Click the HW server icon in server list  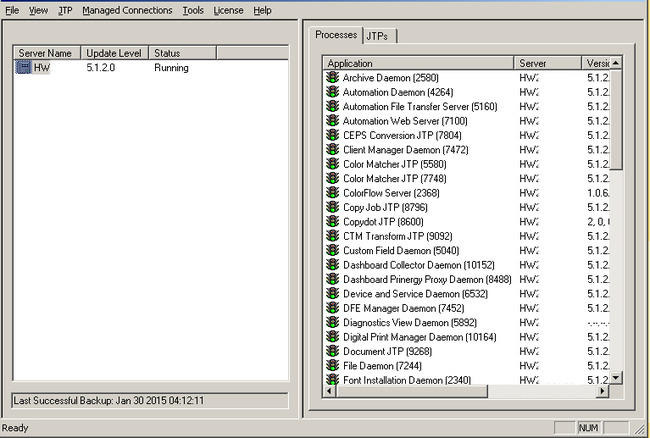coord(24,68)
